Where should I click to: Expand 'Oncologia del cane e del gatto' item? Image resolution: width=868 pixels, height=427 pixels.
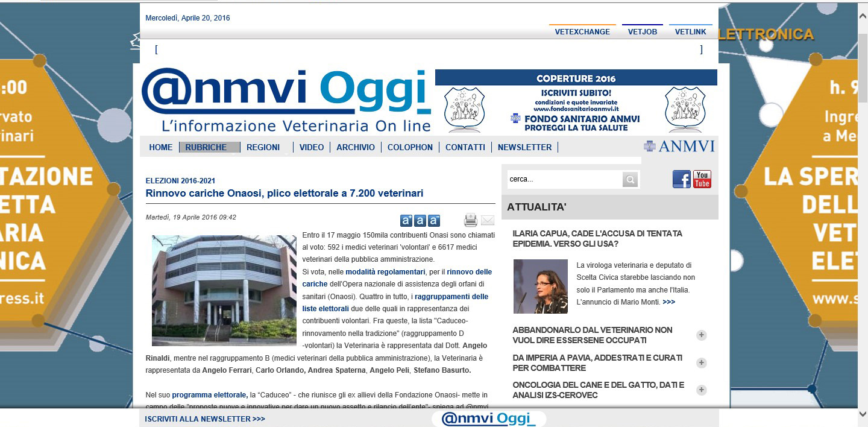[x=702, y=390]
